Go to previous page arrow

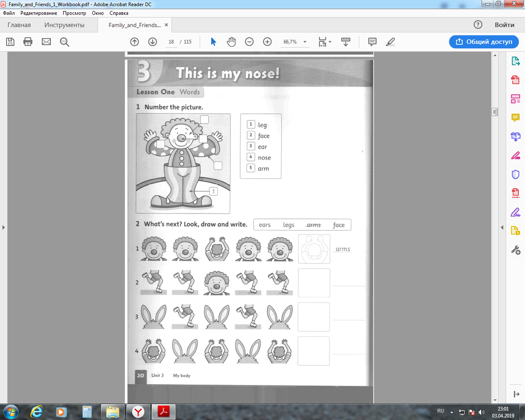pyautogui.click(x=135, y=42)
